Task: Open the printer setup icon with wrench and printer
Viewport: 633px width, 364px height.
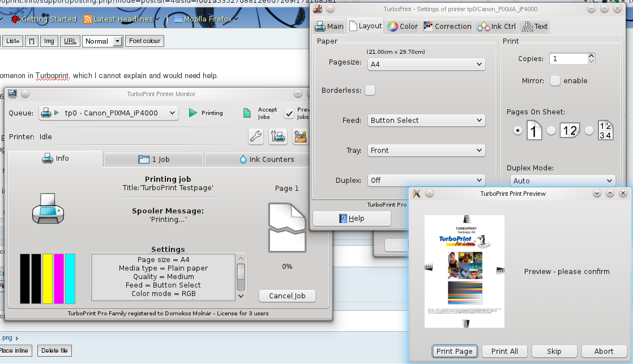Action: click(x=278, y=136)
